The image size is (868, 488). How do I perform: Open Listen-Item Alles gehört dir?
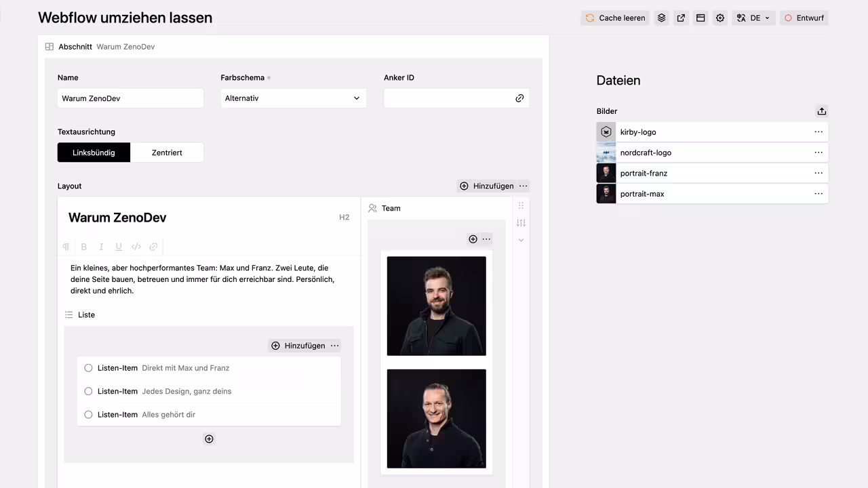coord(209,414)
